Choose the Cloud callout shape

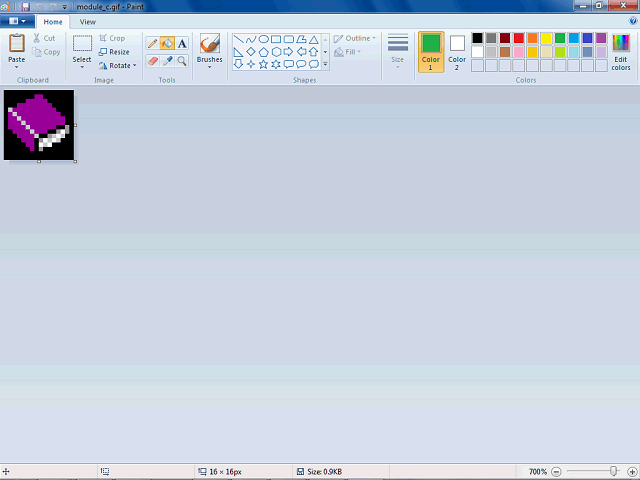313,64
